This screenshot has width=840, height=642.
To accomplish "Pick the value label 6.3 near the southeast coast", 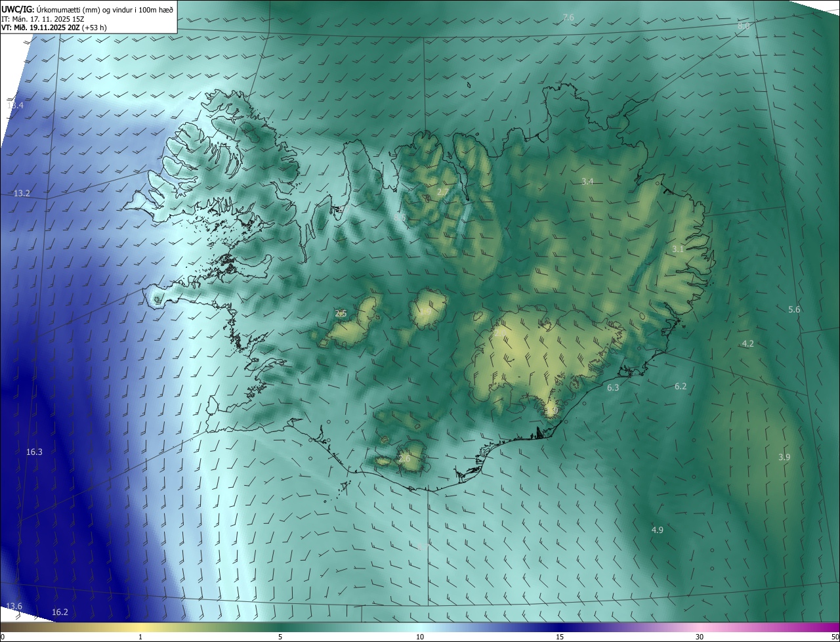I will pyautogui.click(x=613, y=387).
